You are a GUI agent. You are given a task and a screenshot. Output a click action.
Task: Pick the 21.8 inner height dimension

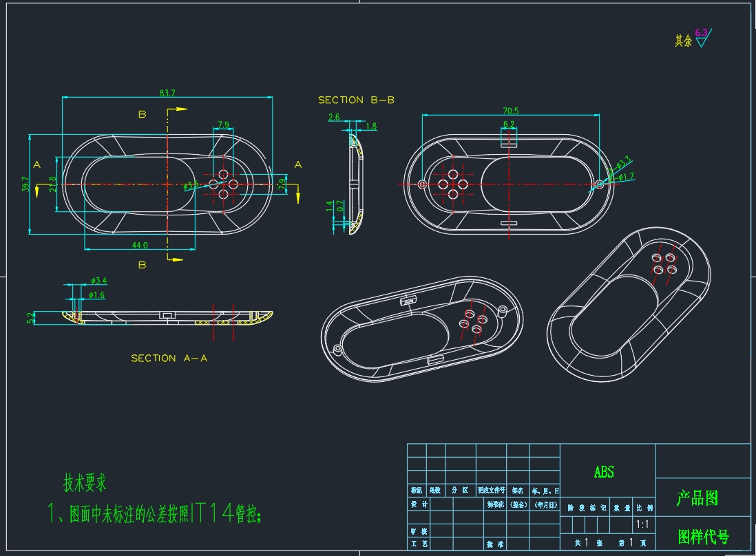click(x=52, y=184)
